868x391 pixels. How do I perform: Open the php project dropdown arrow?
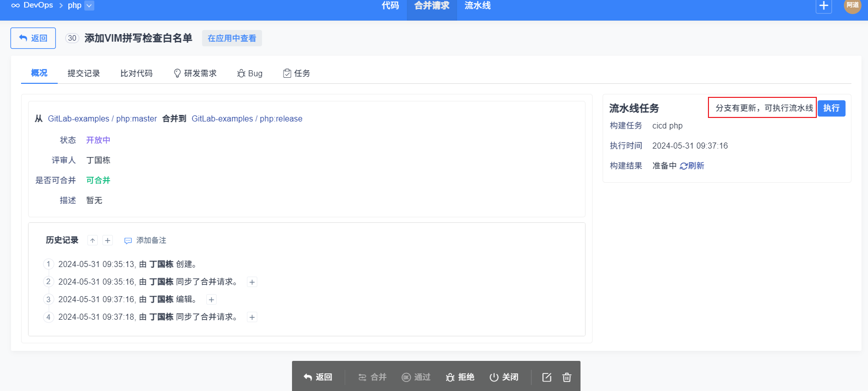89,6
